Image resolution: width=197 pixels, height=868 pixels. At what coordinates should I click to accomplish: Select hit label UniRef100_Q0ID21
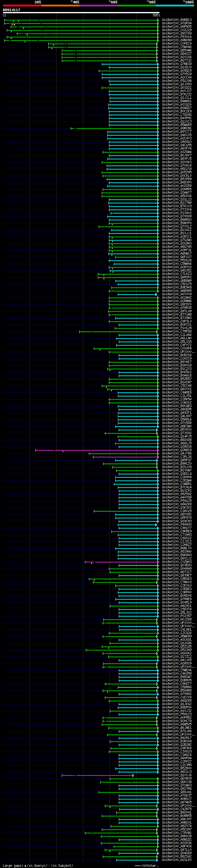[x=176, y=88]
